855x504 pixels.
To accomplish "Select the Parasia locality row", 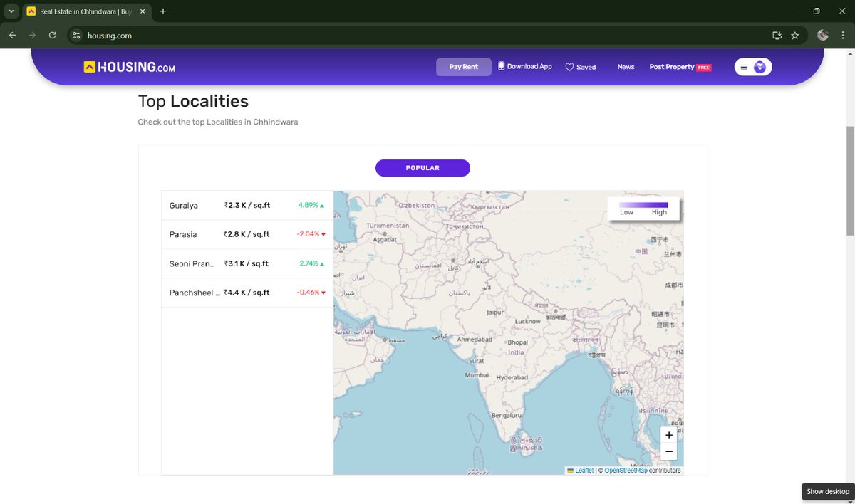I will pyautogui.click(x=247, y=234).
